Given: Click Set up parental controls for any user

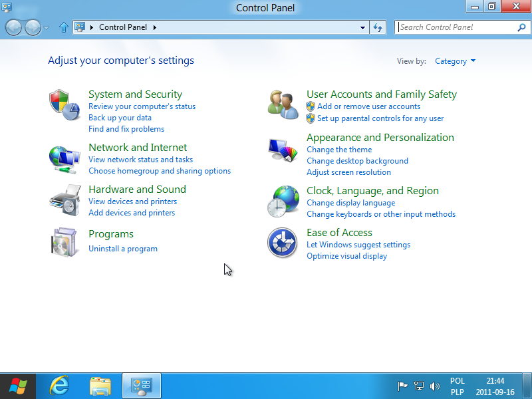Looking at the screenshot, I should tap(380, 118).
